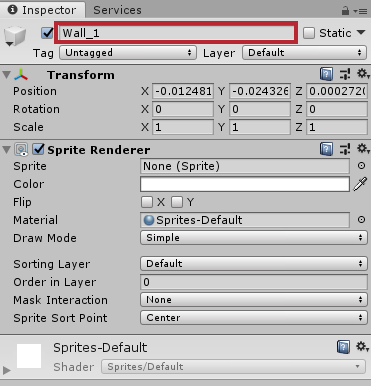
Task: Open the Sprite Sort Point dropdown
Action: tap(254, 318)
